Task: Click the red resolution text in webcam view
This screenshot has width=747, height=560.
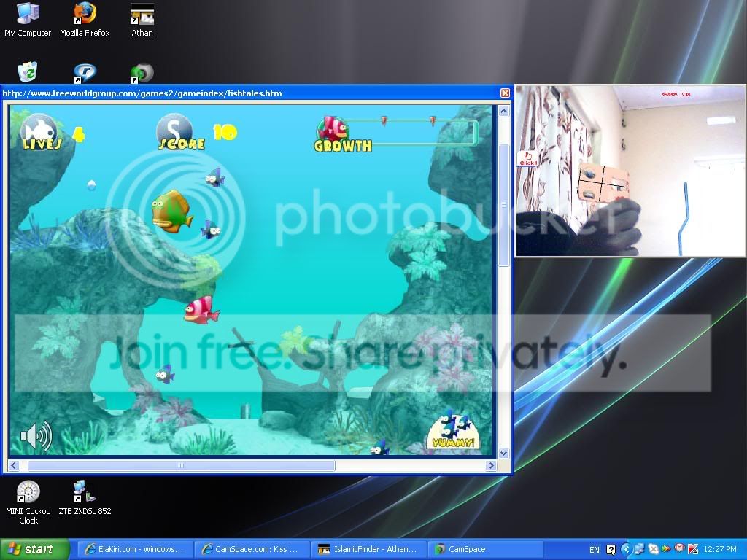Action: pos(676,94)
